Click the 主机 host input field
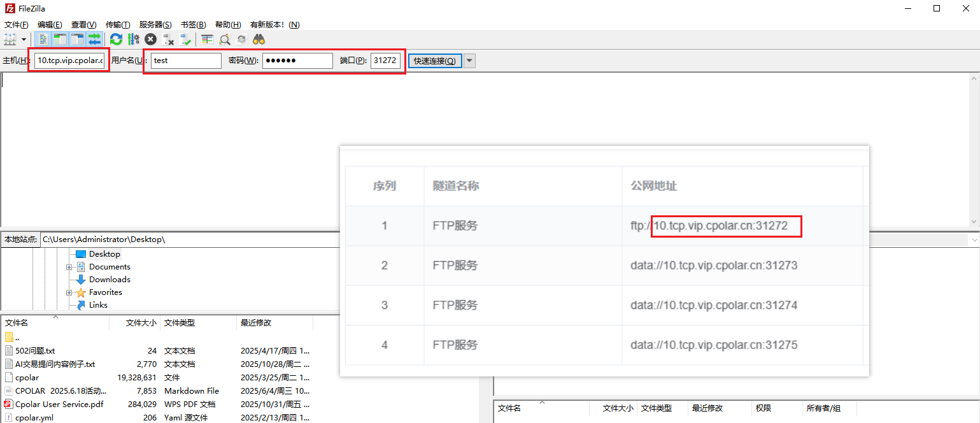980x423 pixels. (x=70, y=61)
